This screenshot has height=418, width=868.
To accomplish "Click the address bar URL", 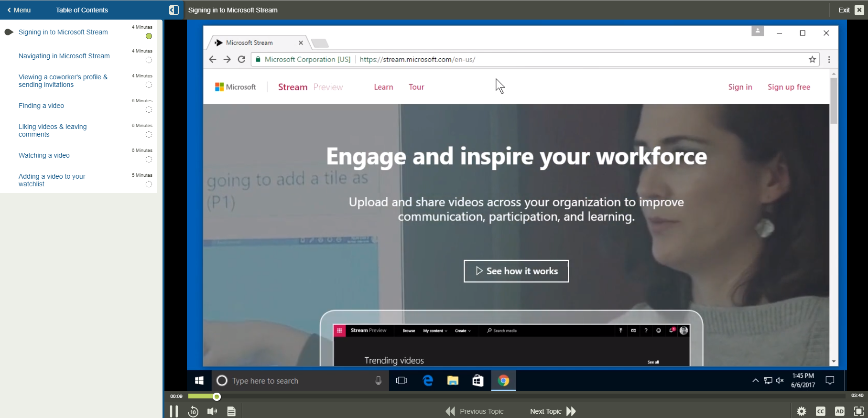I will [x=417, y=59].
